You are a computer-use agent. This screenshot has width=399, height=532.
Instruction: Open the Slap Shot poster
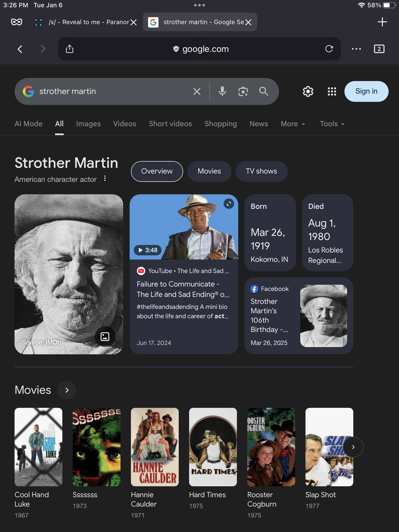click(329, 447)
